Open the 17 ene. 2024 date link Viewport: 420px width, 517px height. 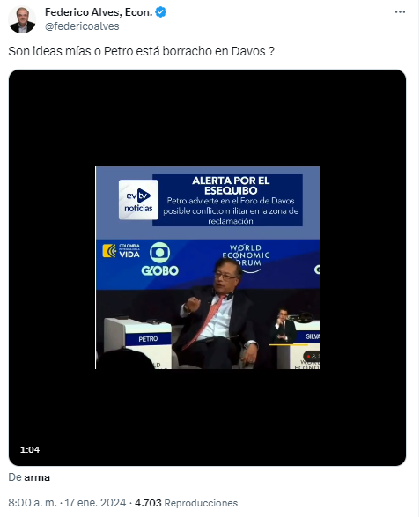(95, 503)
